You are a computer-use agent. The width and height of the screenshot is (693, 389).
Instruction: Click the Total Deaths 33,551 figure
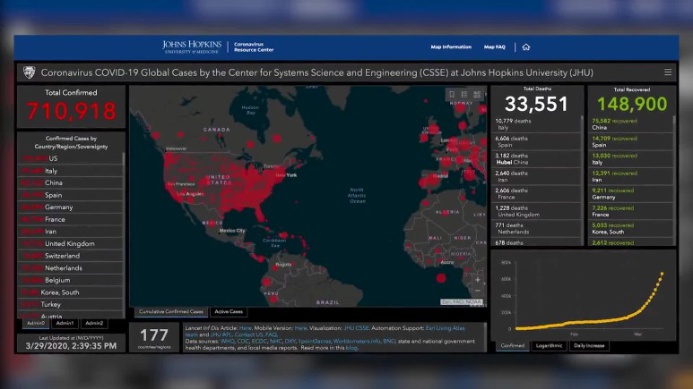536,104
